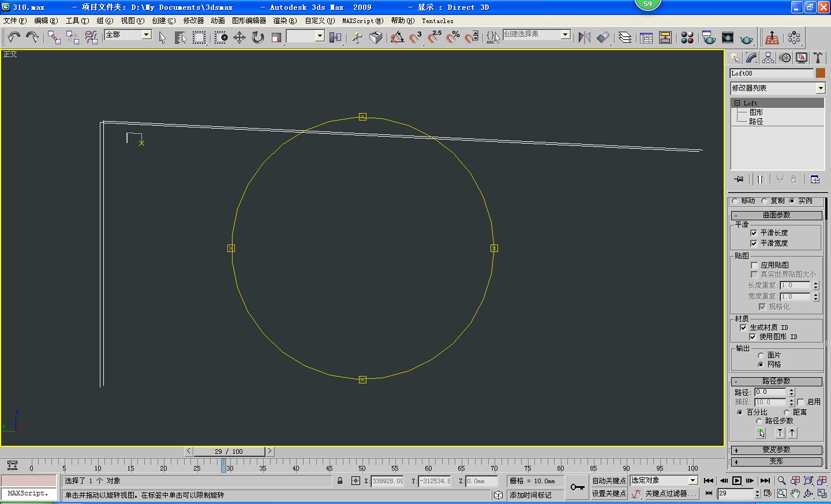
Task: Click the Align tool icon
Action: (x=603, y=37)
